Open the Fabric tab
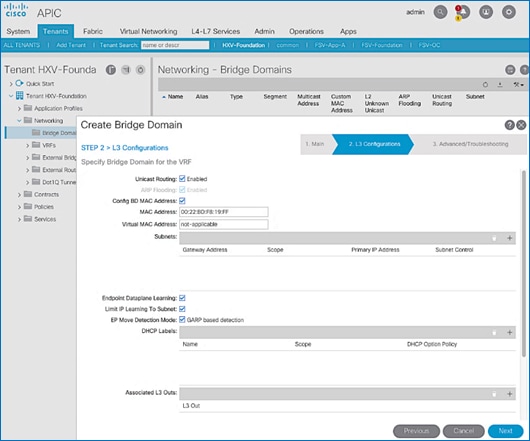The image size is (530, 441). [x=93, y=31]
